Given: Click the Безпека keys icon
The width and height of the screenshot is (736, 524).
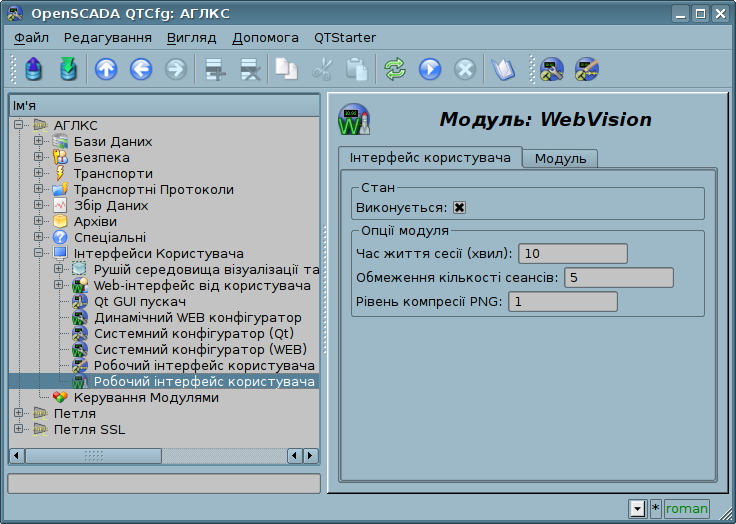Looking at the screenshot, I should (60, 157).
